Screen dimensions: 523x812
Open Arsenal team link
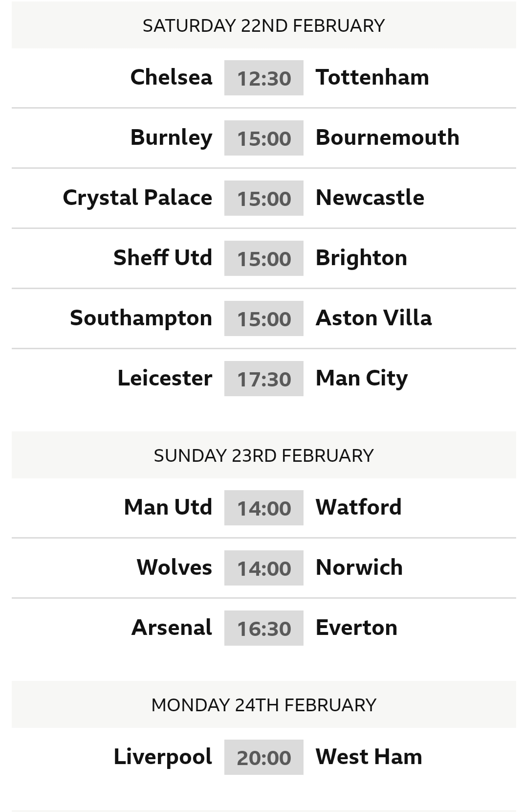172,628
